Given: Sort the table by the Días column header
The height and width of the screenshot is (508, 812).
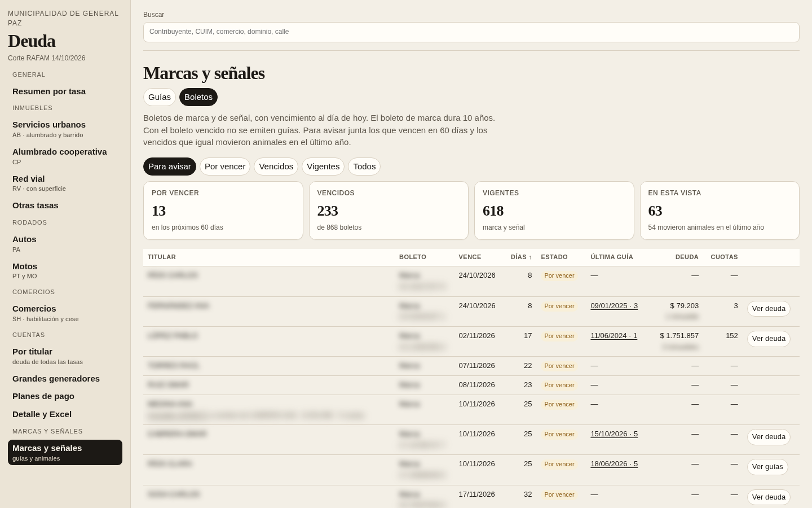Looking at the screenshot, I should pyautogui.click(x=521, y=257).
